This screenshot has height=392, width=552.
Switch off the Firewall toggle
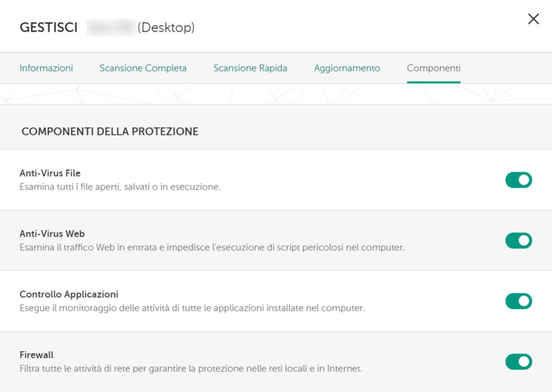[x=518, y=361]
